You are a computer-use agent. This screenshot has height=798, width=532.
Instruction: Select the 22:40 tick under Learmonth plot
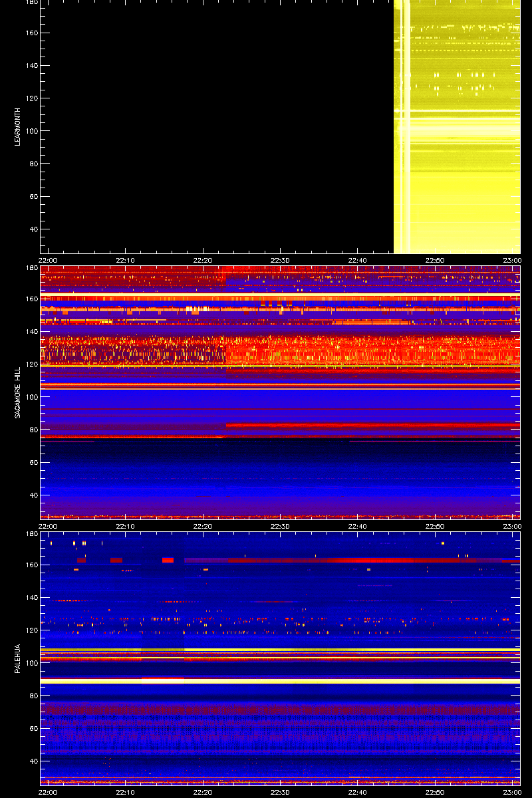tap(358, 260)
